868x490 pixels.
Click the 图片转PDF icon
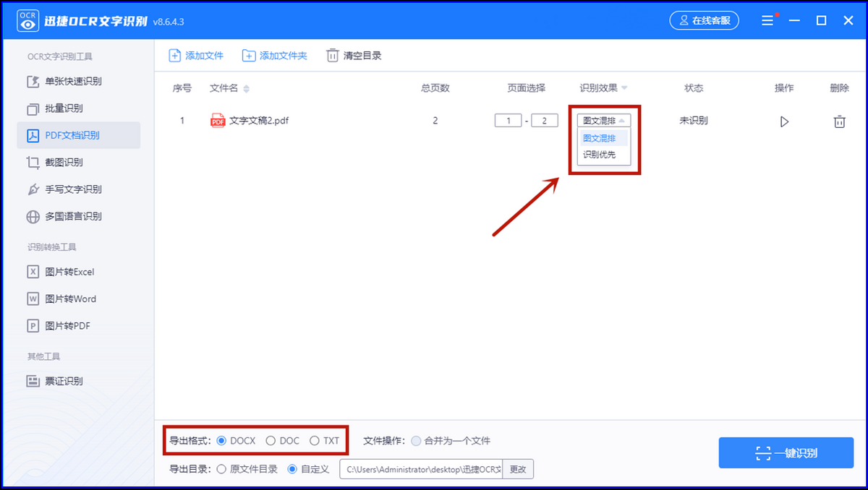pyautogui.click(x=33, y=326)
